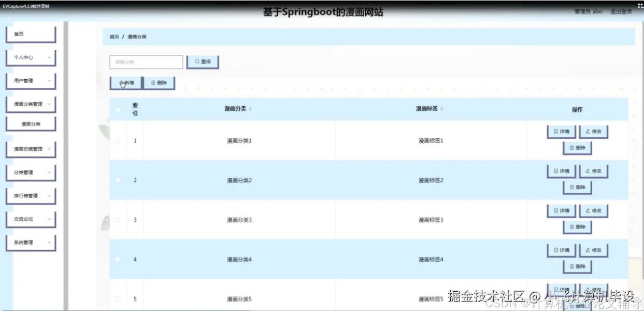
Task: Click the 漫画分类2 cell text
Action: (239, 180)
